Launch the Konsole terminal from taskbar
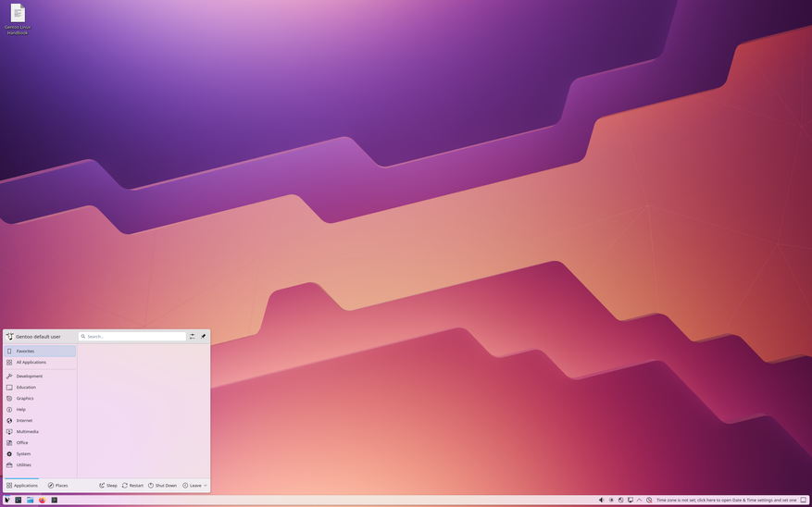 55,501
